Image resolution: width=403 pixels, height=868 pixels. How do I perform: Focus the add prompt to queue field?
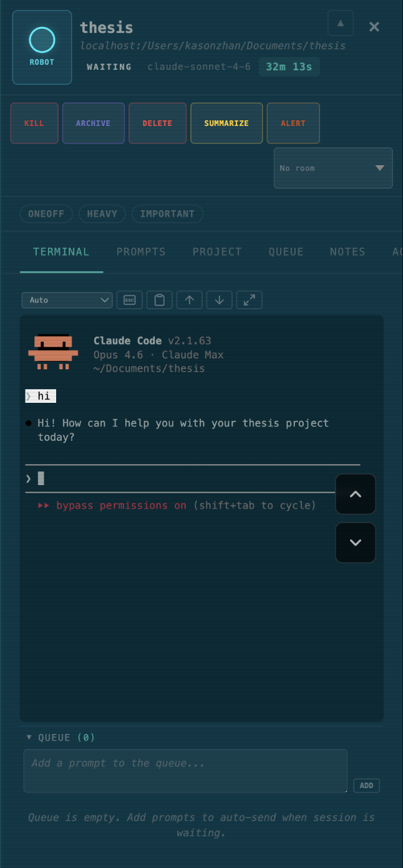point(185,771)
